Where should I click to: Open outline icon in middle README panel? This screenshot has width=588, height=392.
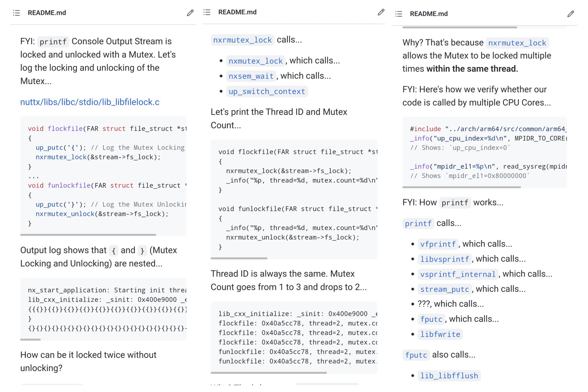tap(207, 12)
